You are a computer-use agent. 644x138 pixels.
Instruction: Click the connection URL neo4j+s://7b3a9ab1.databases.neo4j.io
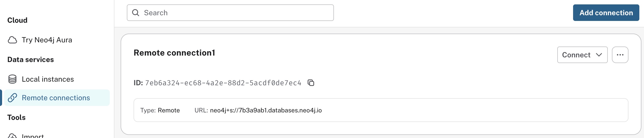(266, 110)
